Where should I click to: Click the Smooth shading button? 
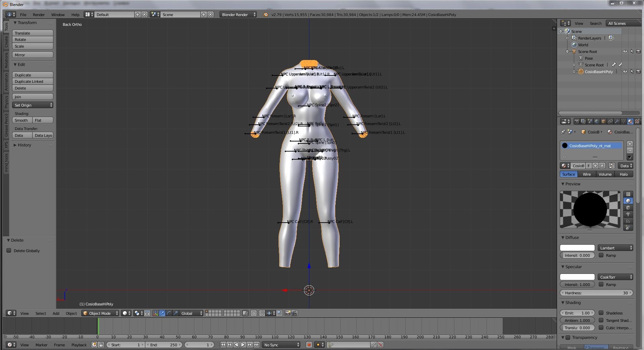click(x=22, y=120)
